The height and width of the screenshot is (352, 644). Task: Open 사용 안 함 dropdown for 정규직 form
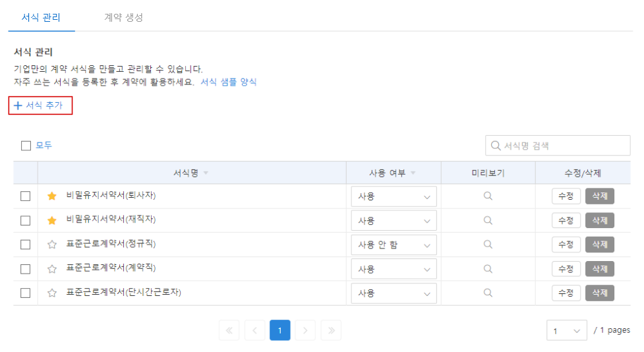click(394, 245)
